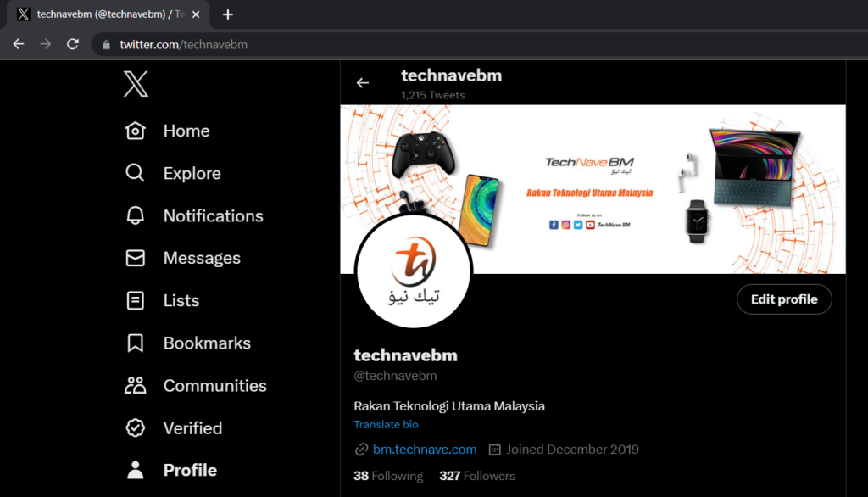View the 327 Followers list
Image resolution: width=868 pixels, height=497 pixels.
click(x=476, y=476)
